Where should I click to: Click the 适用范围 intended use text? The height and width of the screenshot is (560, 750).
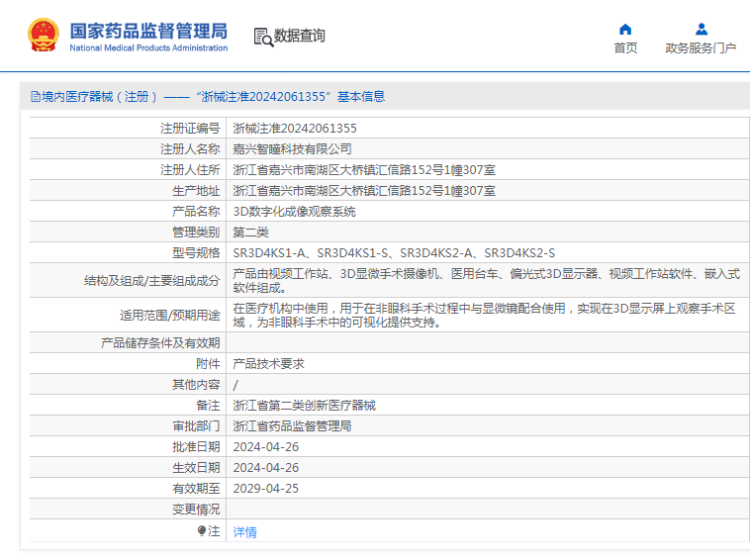(x=484, y=316)
